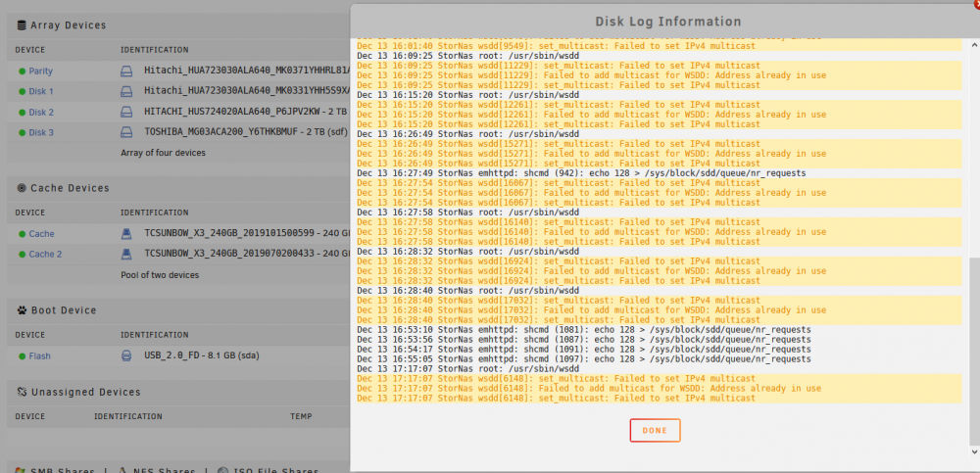This screenshot has height=473, width=980.
Task: Open the Flash boot device link
Action: 39,356
